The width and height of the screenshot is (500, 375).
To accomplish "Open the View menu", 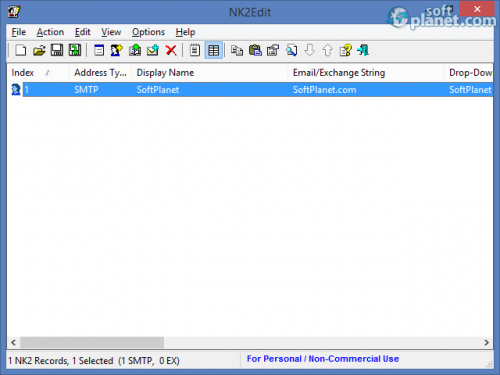I will [x=111, y=32].
